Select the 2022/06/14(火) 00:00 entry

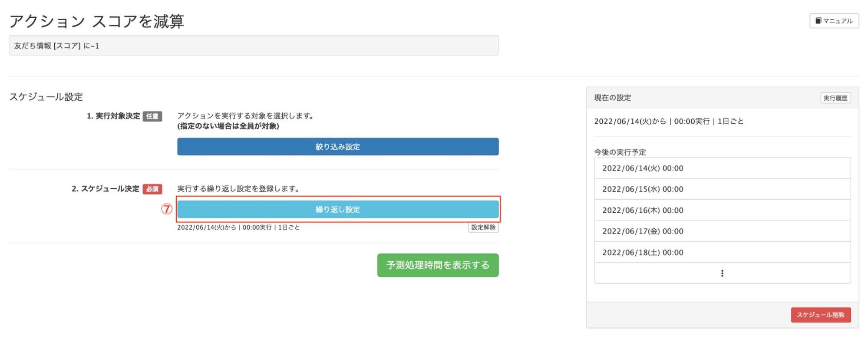tap(722, 168)
